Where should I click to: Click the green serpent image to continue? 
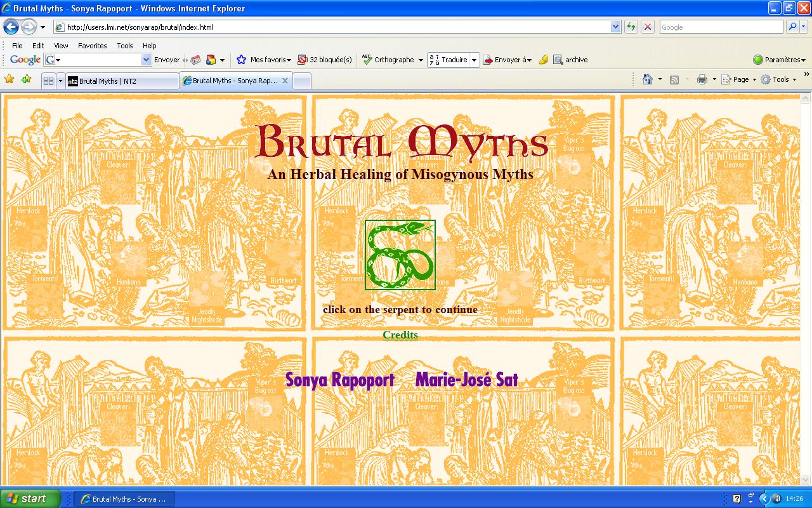pos(400,255)
